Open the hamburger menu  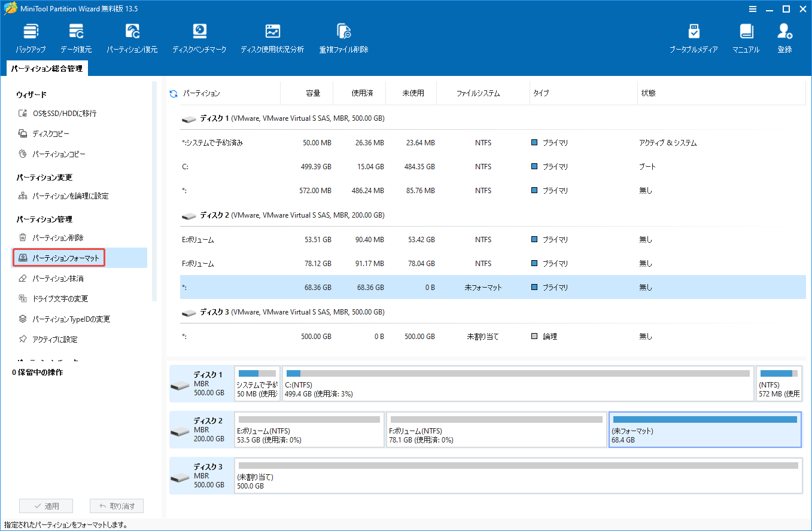[x=752, y=8]
